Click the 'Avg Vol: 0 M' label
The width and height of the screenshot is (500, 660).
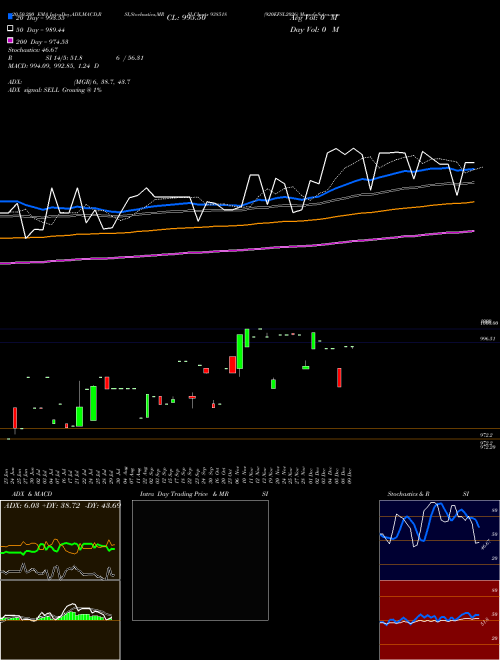pyautogui.click(x=314, y=18)
